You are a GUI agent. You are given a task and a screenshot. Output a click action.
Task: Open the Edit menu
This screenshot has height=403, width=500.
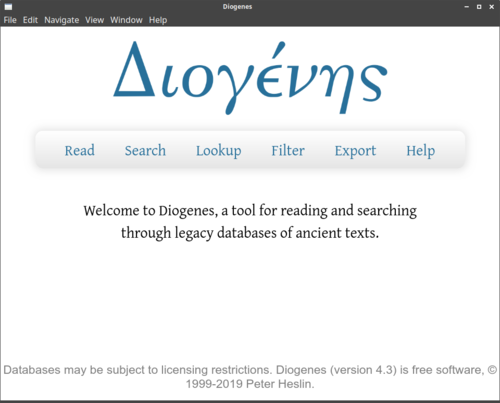[x=30, y=20]
